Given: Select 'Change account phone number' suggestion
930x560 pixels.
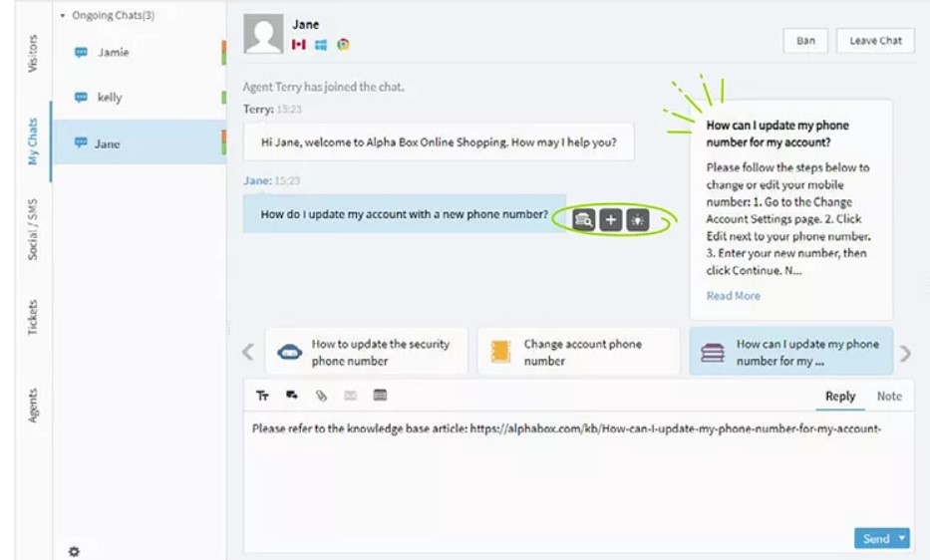Looking at the screenshot, I should point(578,352).
